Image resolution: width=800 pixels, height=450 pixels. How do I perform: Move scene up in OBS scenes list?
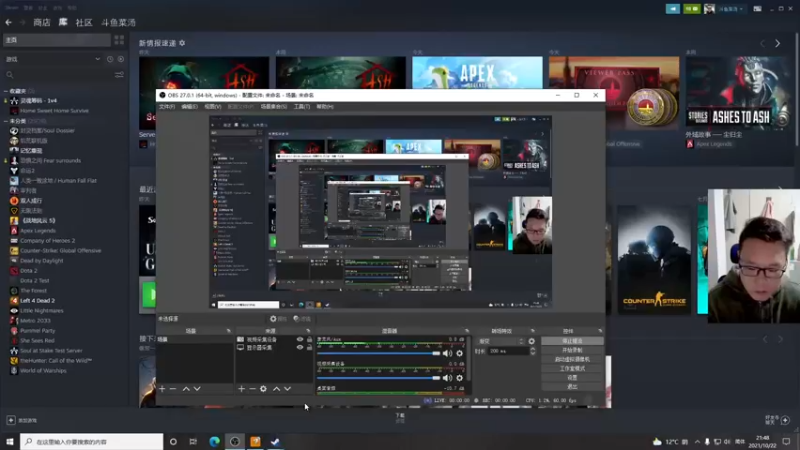[186, 389]
